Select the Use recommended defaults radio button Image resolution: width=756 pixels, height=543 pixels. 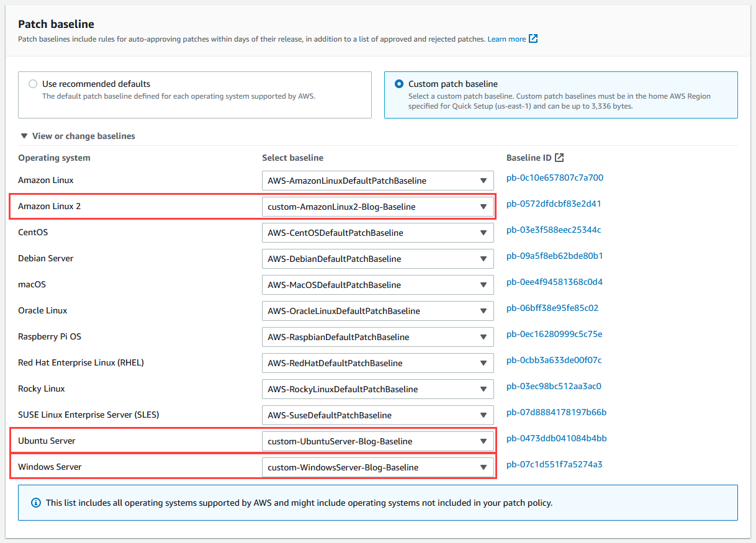[32, 83]
